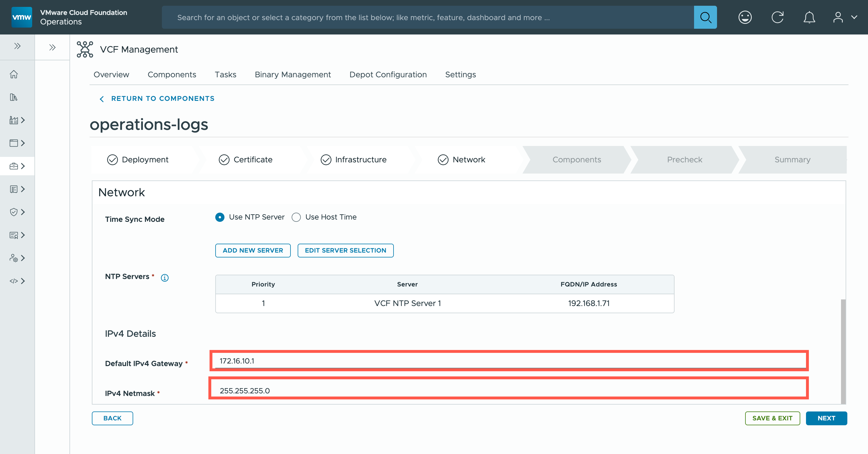Switch to the Binary Management tab
Screen dimensions: 868x454
pos(292,74)
